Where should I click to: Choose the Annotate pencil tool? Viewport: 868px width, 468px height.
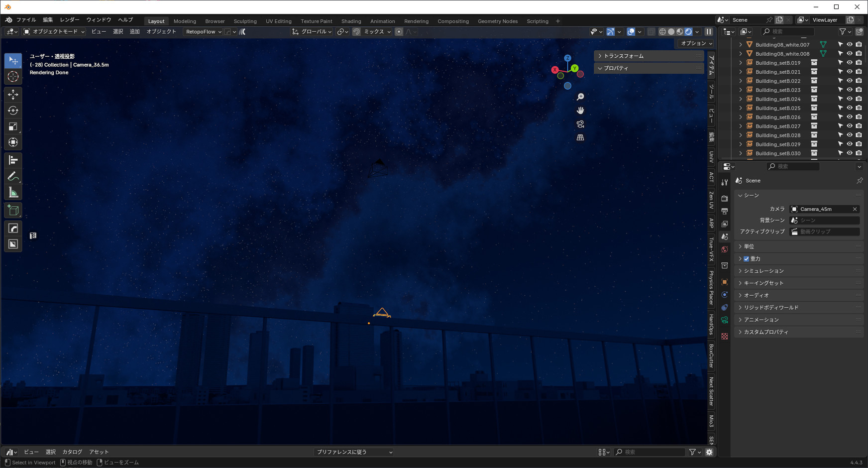13,176
